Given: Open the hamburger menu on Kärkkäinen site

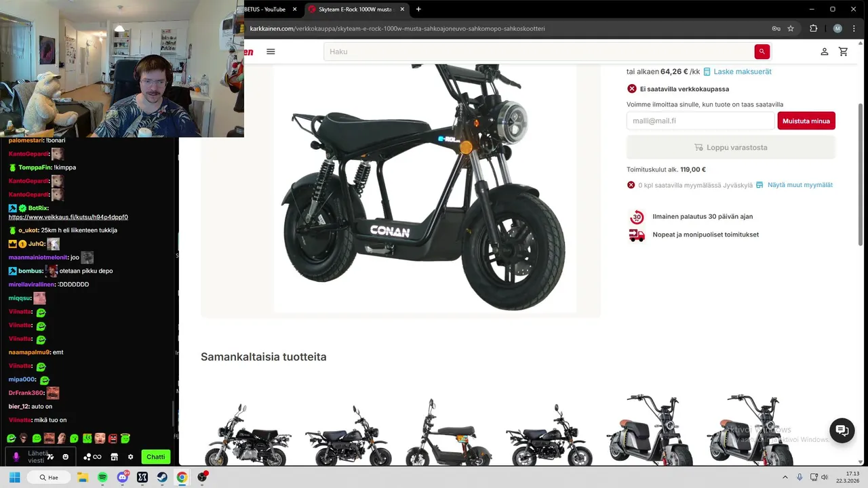Looking at the screenshot, I should click(271, 52).
